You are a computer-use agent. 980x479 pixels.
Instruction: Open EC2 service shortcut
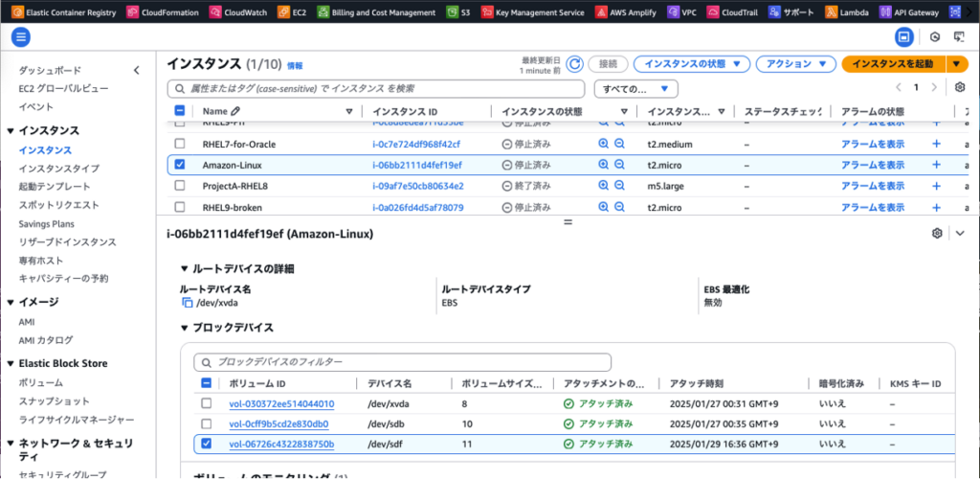click(292, 11)
